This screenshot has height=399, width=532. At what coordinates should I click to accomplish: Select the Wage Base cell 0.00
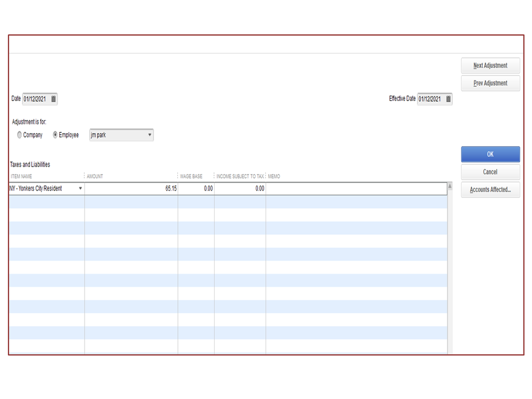pos(196,188)
